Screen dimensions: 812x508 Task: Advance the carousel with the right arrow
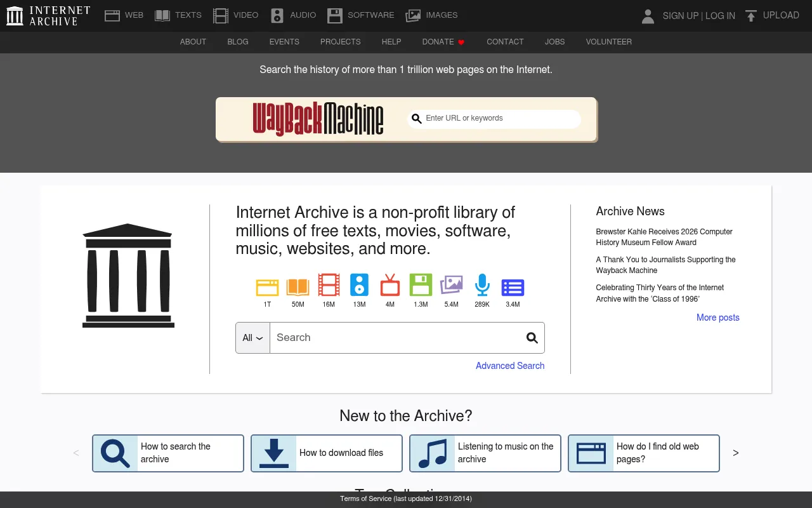click(x=736, y=453)
